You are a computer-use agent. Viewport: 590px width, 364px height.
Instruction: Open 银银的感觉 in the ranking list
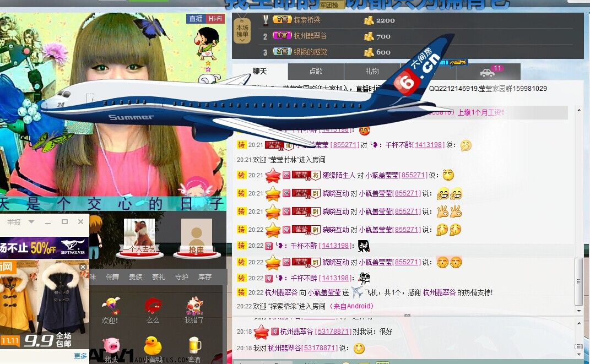[310, 52]
